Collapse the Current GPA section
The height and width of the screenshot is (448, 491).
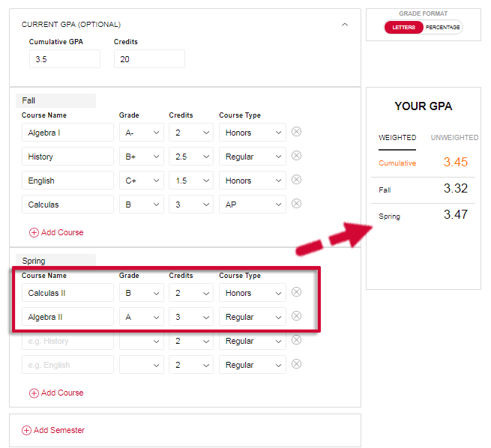click(345, 25)
